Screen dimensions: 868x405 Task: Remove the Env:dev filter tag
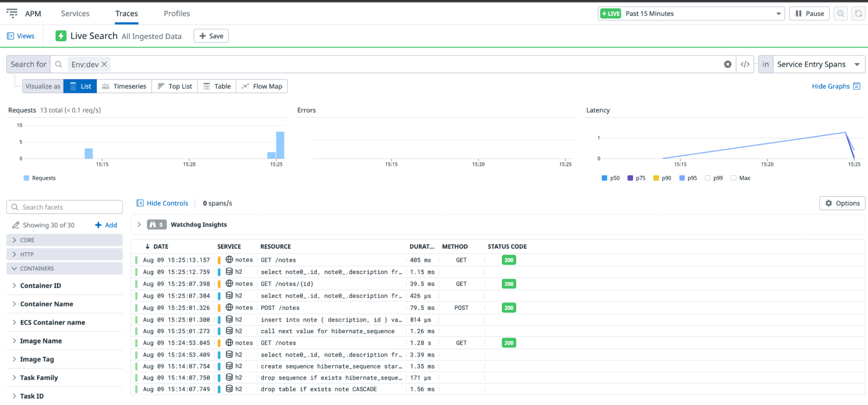[x=104, y=64]
